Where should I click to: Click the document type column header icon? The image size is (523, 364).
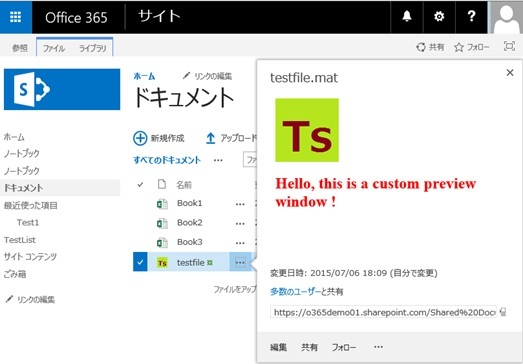[162, 184]
